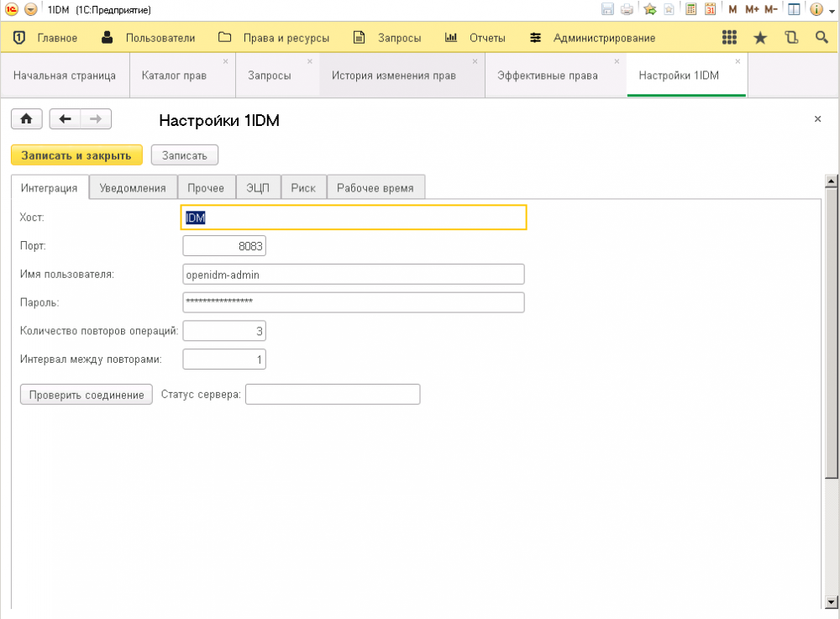
Task: Click the functions menu grid icon
Action: pos(729,38)
